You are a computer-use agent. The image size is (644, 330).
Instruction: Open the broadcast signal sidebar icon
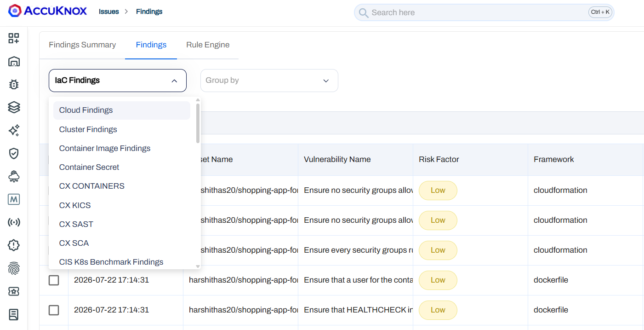pos(14,222)
